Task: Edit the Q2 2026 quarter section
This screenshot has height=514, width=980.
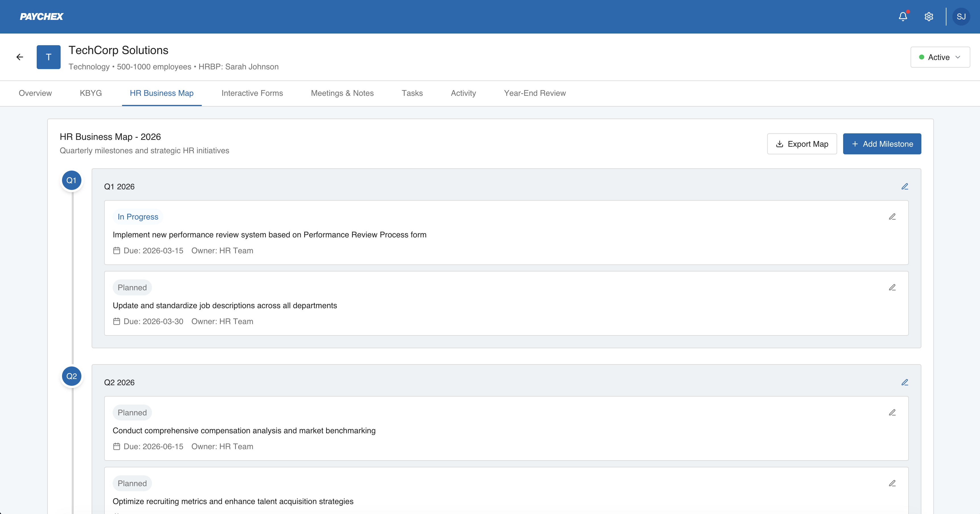Action: [x=905, y=382]
